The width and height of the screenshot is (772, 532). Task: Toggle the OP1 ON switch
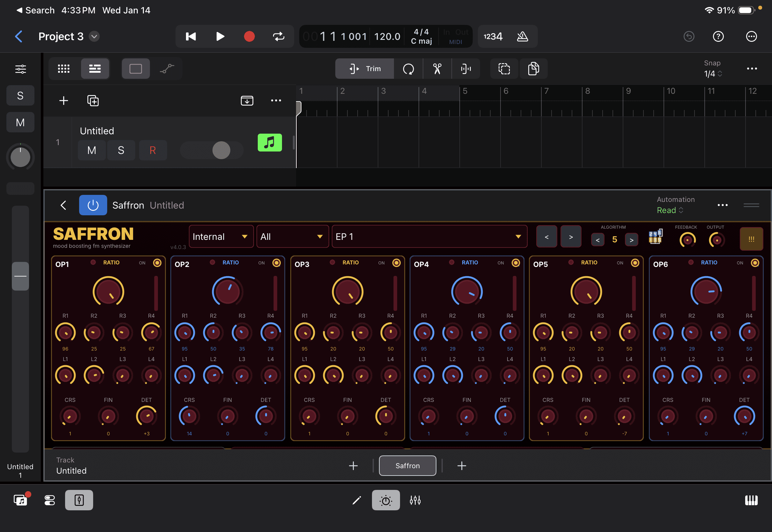click(x=157, y=263)
